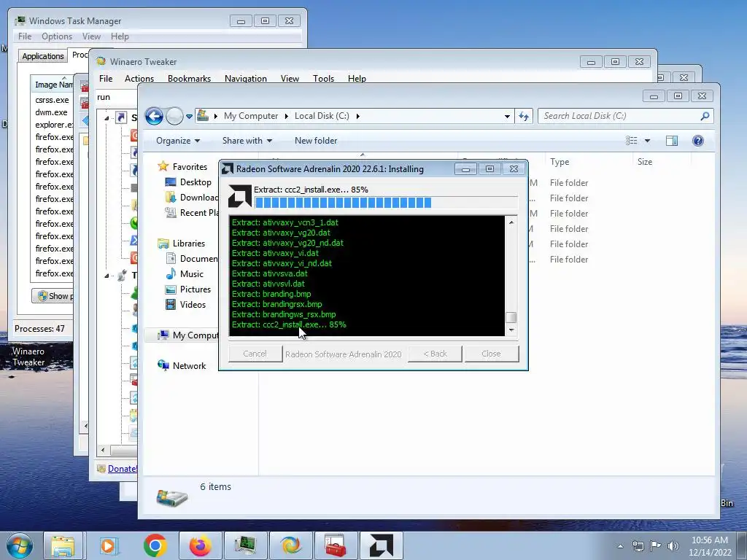Screen dimensions: 747x560
Task: Switch to Applications tab in Task Manager
Action: pos(43,56)
